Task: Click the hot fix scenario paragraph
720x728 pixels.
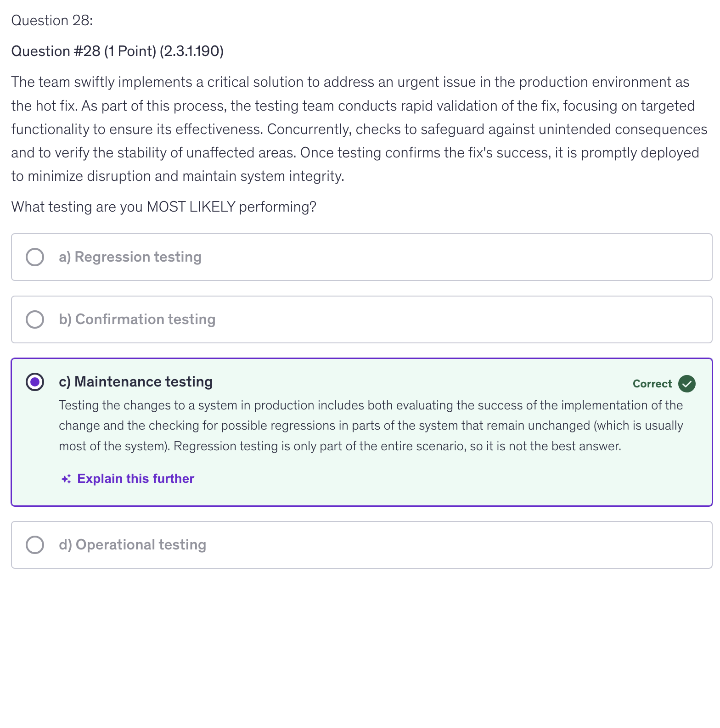Action: point(359,129)
